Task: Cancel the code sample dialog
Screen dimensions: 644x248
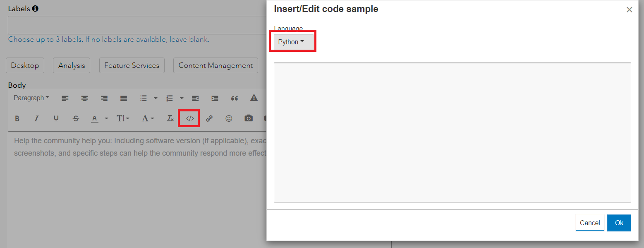Action: pyautogui.click(x=589, y=223)
